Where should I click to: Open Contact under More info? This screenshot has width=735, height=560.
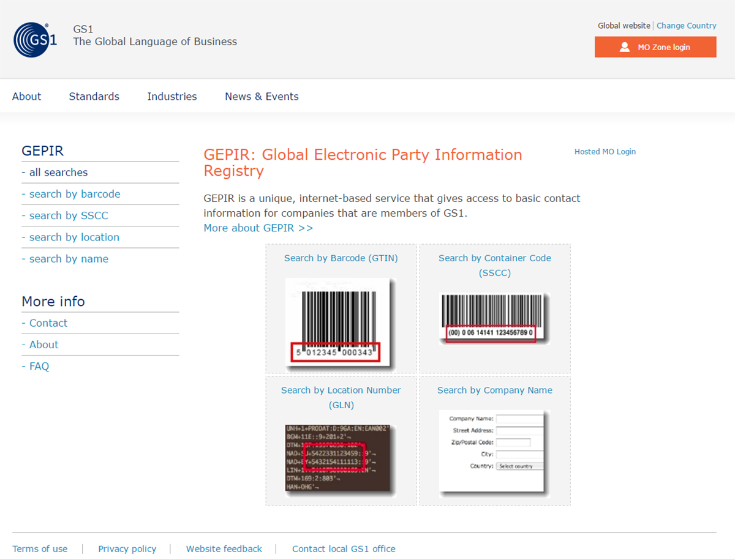pyautogui.click(x=48, y=323)
